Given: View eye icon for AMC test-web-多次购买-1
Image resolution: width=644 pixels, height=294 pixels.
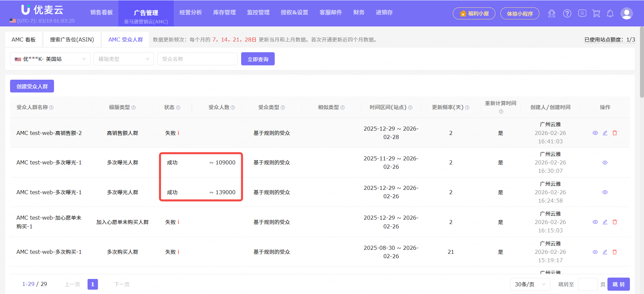Looking at the screenshot, I should pyautogui.click(x=595, y=252).
